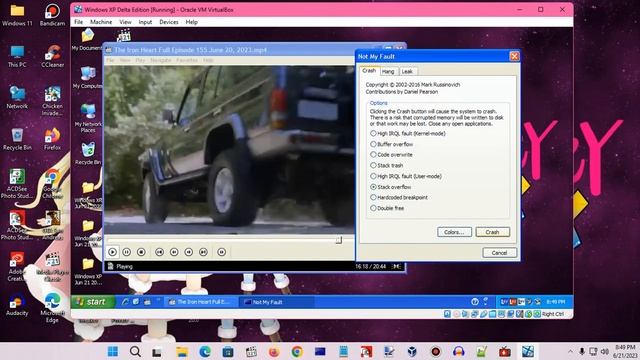Open the host Recycle Bin desktop icon
Image resolution: width=640 pixels, height=360 pixels.
pyautogui.click(x=17, y=139)
